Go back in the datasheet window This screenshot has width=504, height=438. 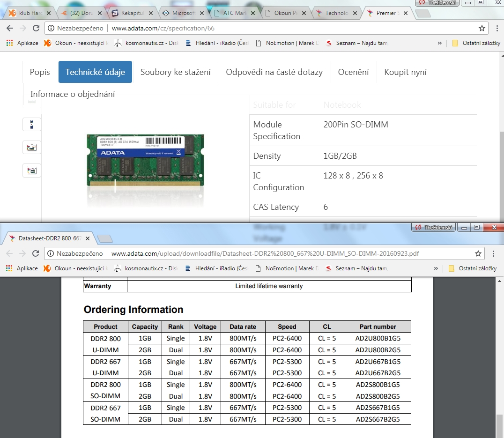click(x=10, y=253)
